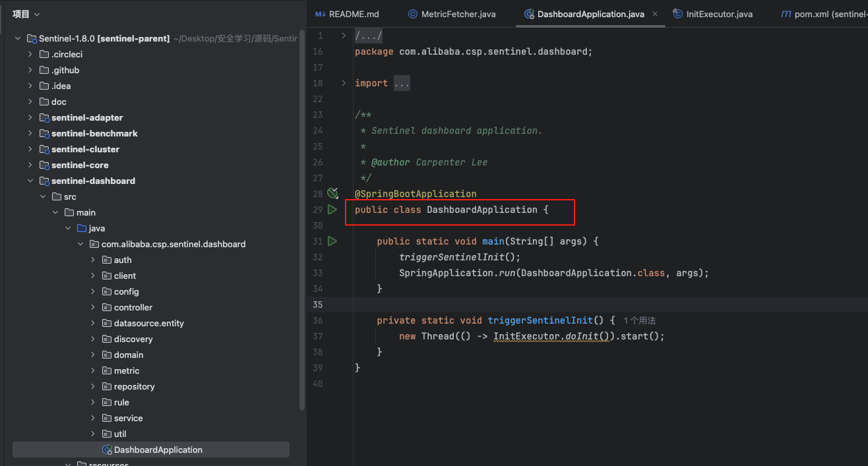This screenshot has height=466, width=868.
Task: Click the package declaration on line 16
Action: tap(474, 51)
